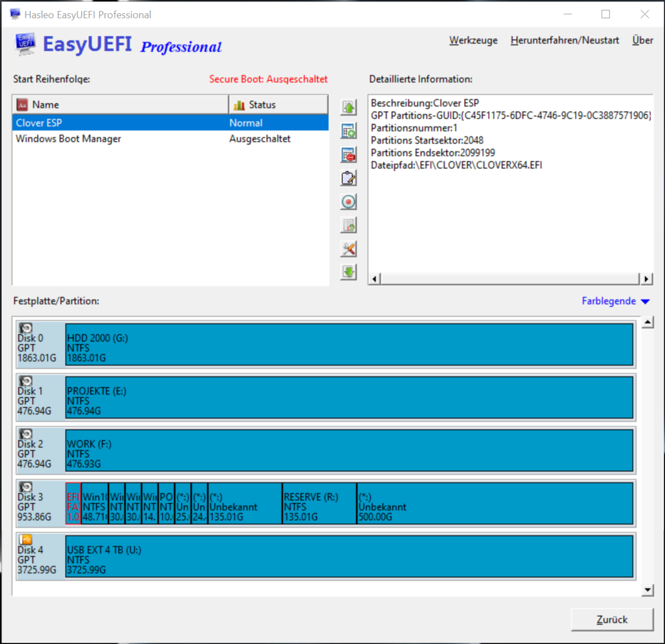The height and width of the screenshot is (644, 665).
Task: Select the 135.01G Unbekannt partition
Action: click(x=245, y=503)
